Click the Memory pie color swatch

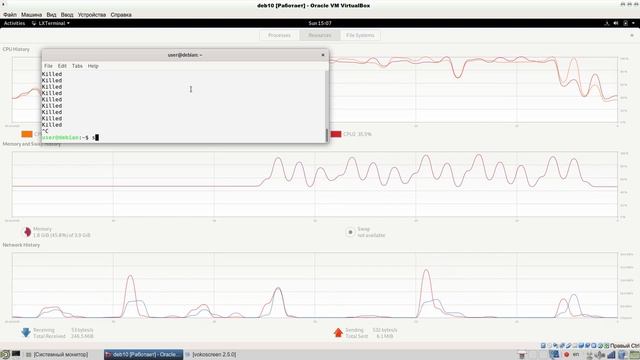(27, 232)
